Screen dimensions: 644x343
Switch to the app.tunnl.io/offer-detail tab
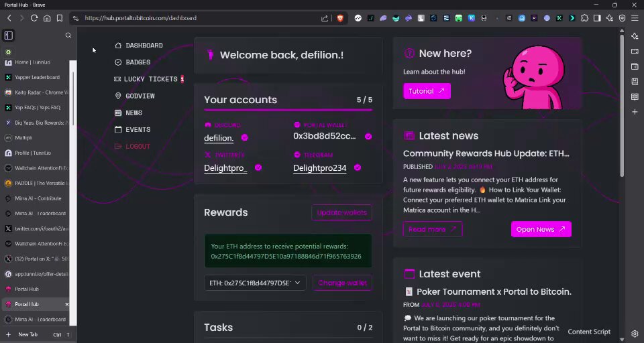click(36, 274)
